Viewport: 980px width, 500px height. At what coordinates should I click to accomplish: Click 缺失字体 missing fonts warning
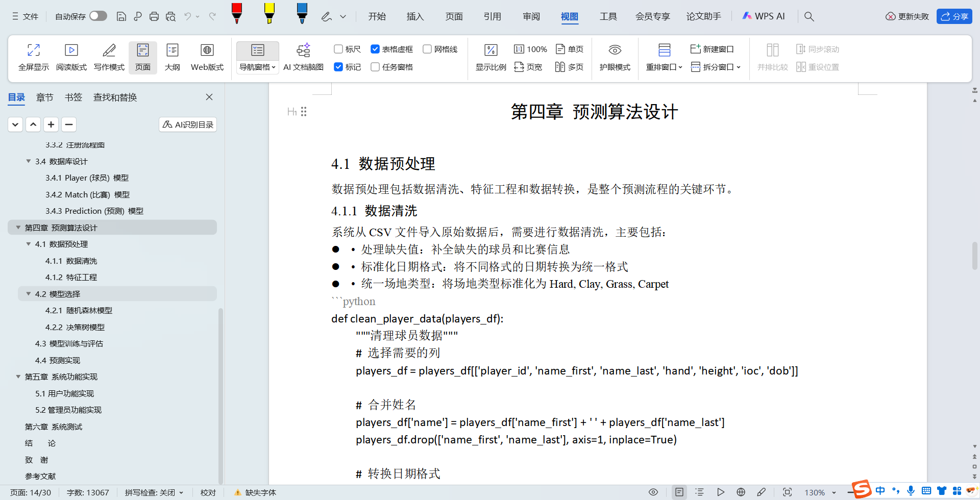tap(255, 492)
